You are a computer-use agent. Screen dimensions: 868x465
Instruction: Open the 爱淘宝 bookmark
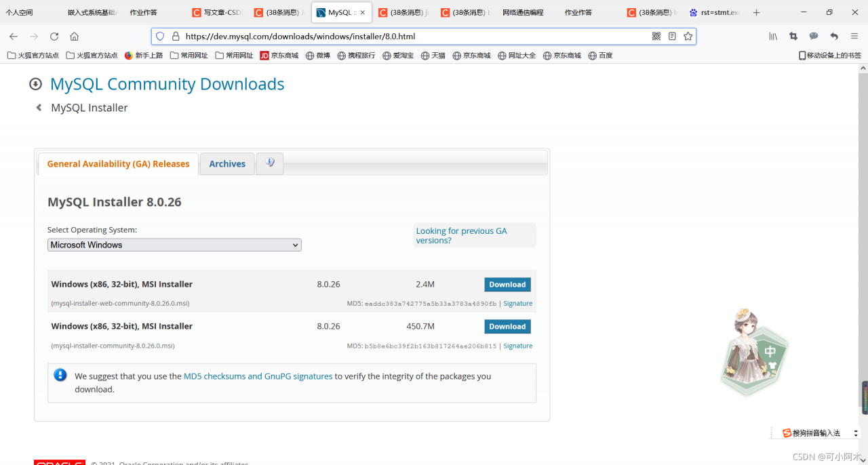tap(398, 56)
